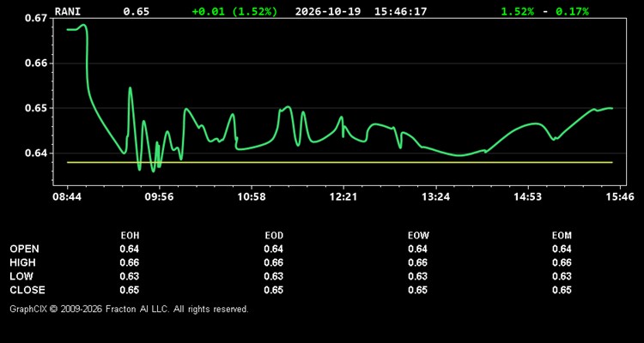Click the 0.65 y-axis label
Screen dimensions: 644x343
pos(37,108)
